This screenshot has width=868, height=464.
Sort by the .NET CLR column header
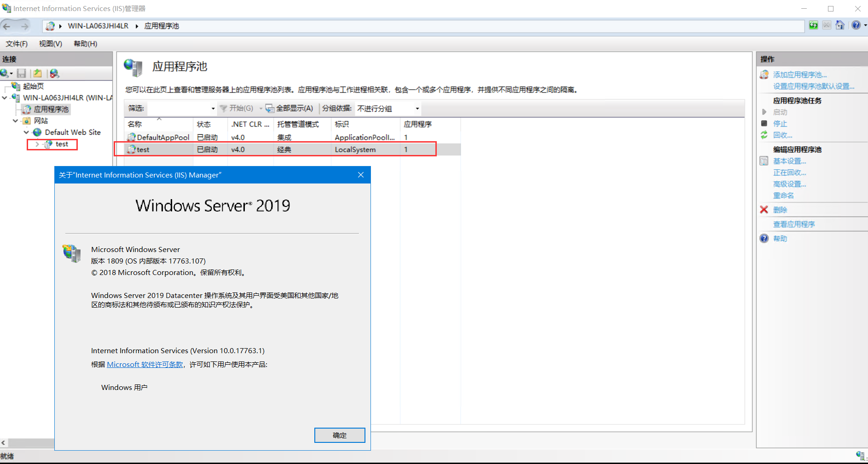(x=250, y=124)
